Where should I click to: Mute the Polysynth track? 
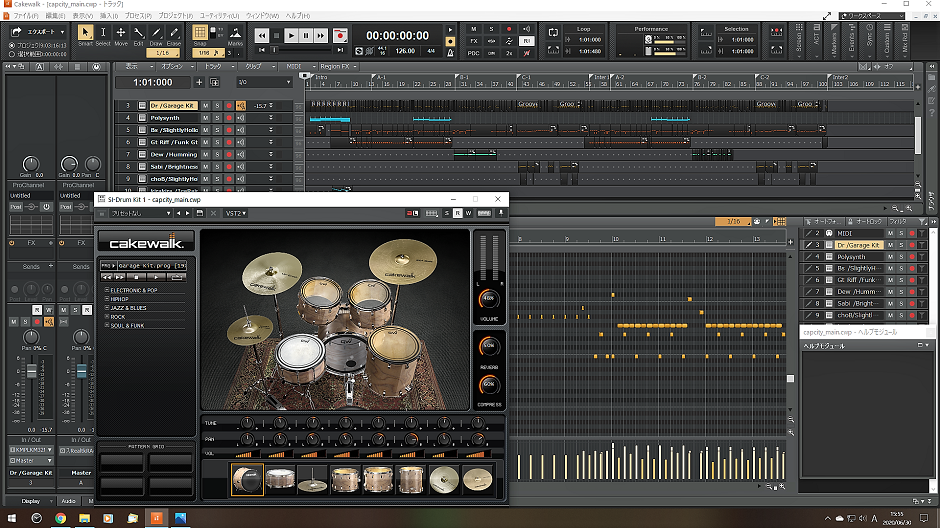(206, 118)
